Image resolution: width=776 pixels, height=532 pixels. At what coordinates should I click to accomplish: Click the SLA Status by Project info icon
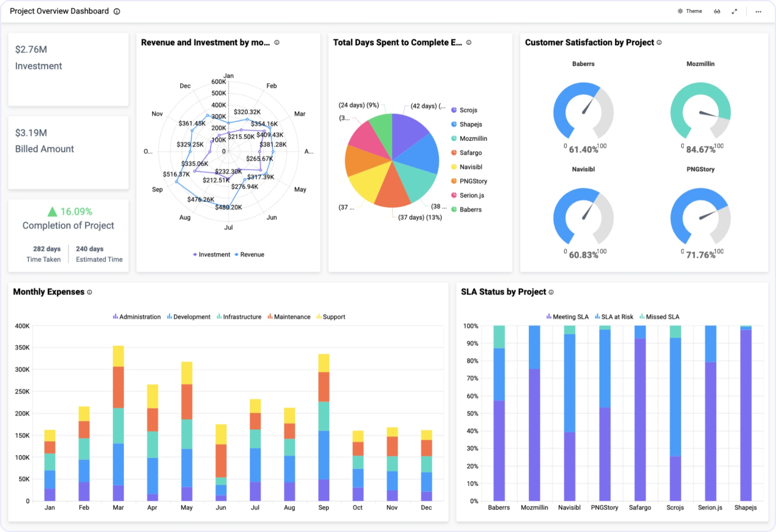click(551, 292)
